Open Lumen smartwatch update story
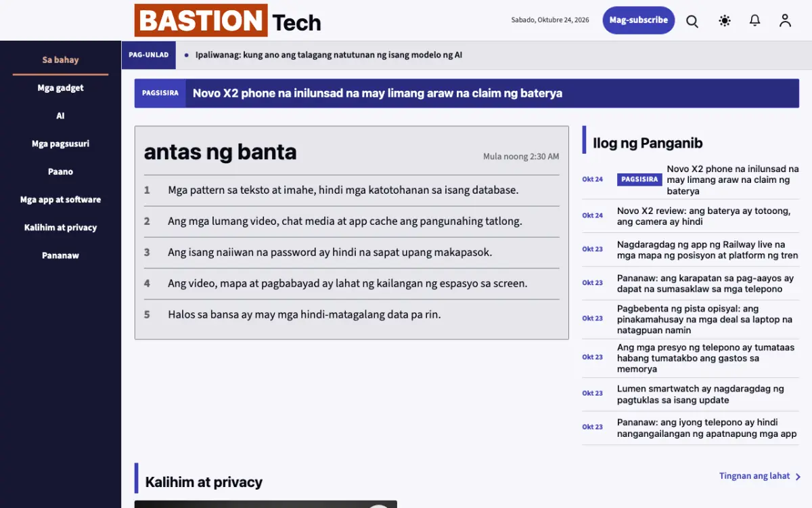812x508 pixels. (x=700, y=394)
